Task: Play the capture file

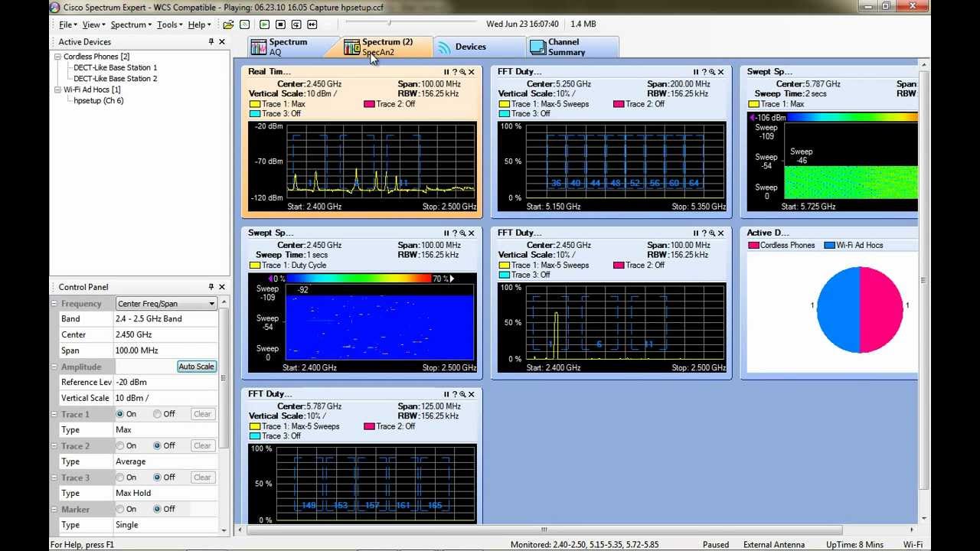Action: [x=265, y=24]
